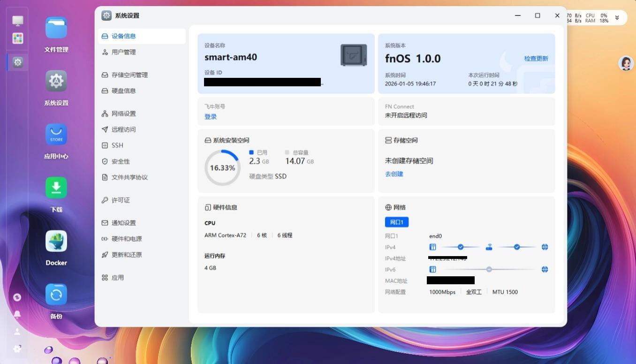Launch the App Center from the dock
The width and height of the screenshot is (636, 364).
[x=56, y=134]
